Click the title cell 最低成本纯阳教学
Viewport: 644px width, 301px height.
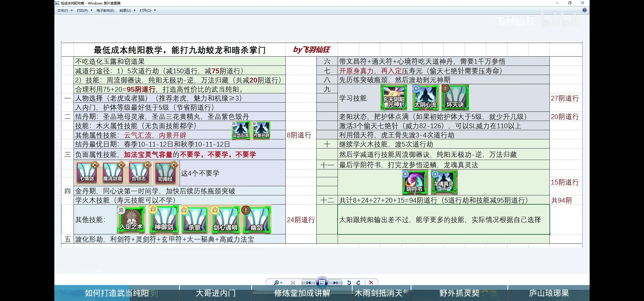pyautogui.click(x=180, y=50)
